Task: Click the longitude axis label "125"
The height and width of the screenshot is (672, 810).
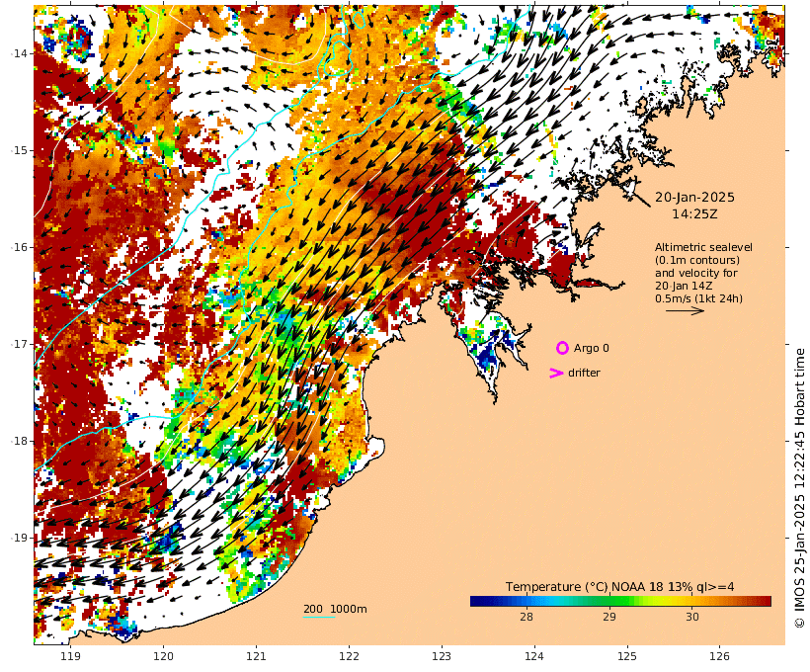Action: tap(627, 656)
